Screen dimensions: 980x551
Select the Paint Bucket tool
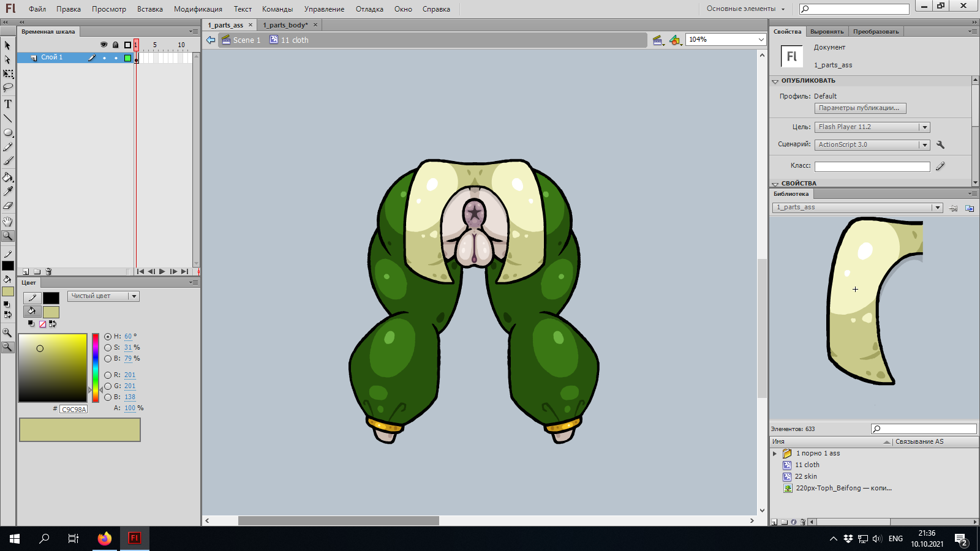click(8, 178)
